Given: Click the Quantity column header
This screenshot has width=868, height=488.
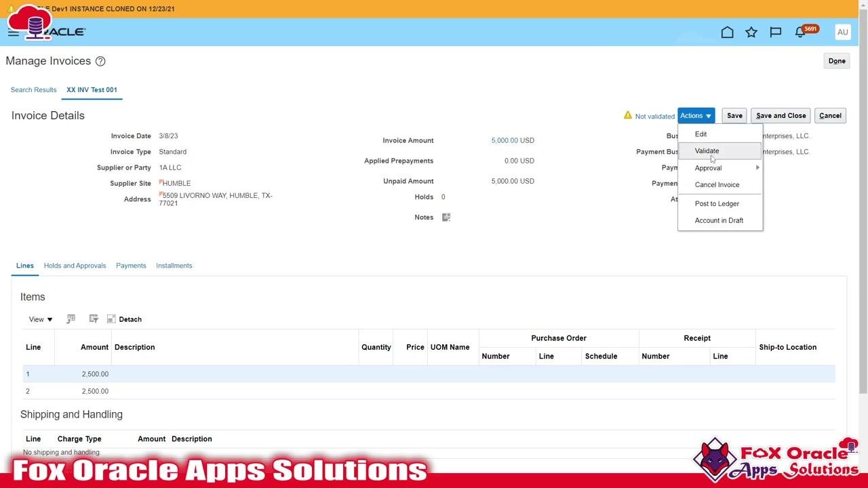Looking at the screenshot, I should coord(376,347).
